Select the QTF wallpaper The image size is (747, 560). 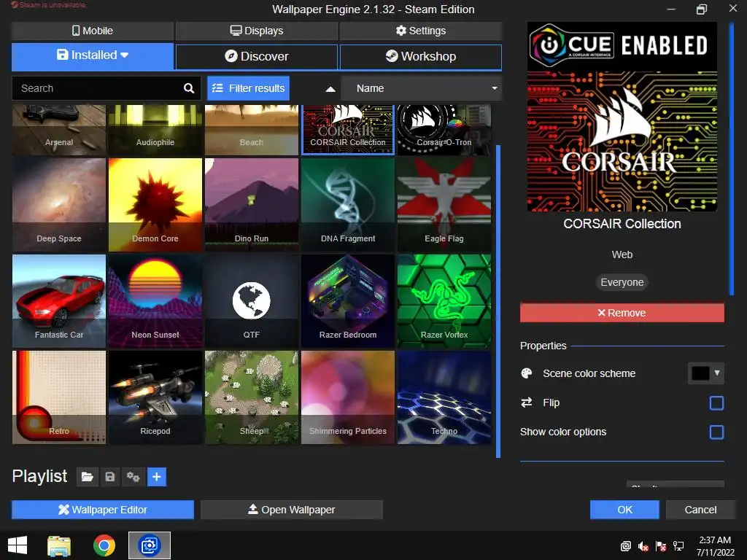click(x=252, y=301)
